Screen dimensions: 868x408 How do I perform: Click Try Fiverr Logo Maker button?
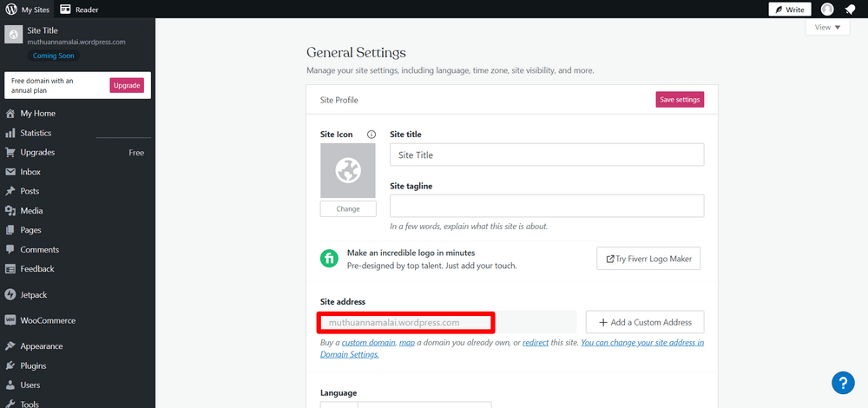point(648,259)
